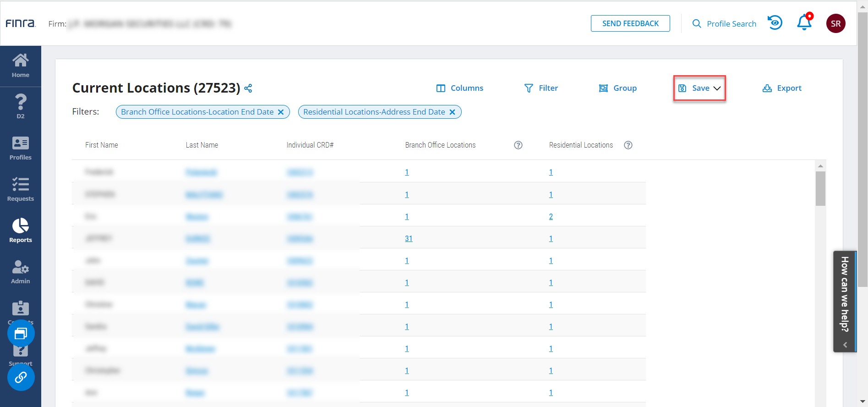Remove the Branch Office Locations-Location End Date filter

click(281, 112)
